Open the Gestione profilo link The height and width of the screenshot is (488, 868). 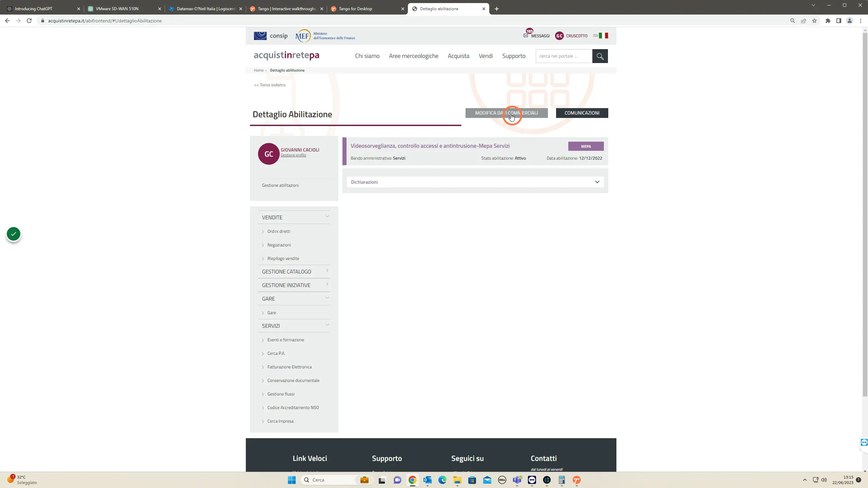[x=293, y=155]
